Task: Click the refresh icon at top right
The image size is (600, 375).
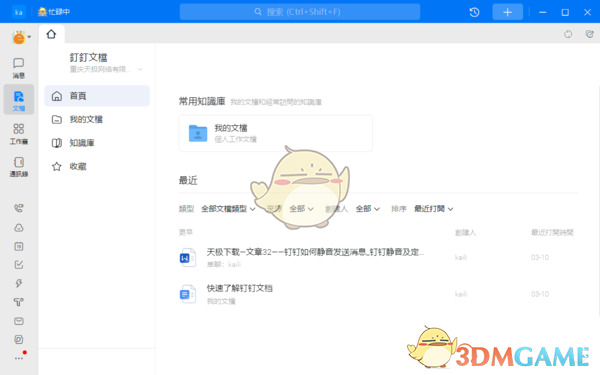Action: coord(568,34)
